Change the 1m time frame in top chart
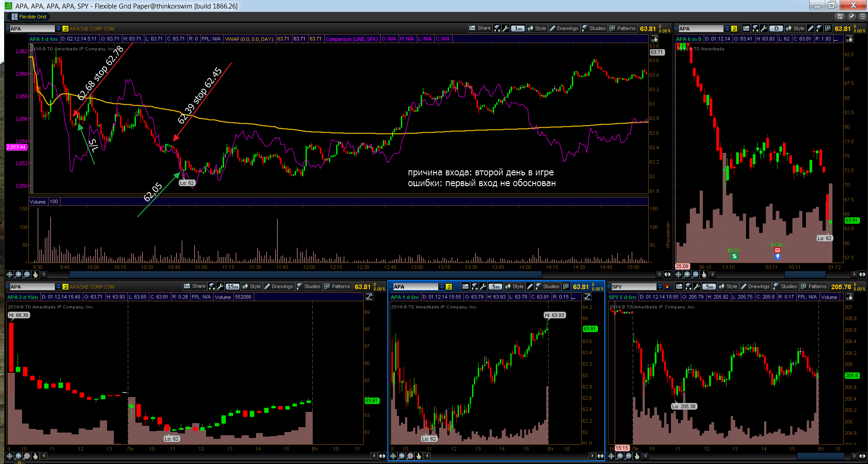 518,28
